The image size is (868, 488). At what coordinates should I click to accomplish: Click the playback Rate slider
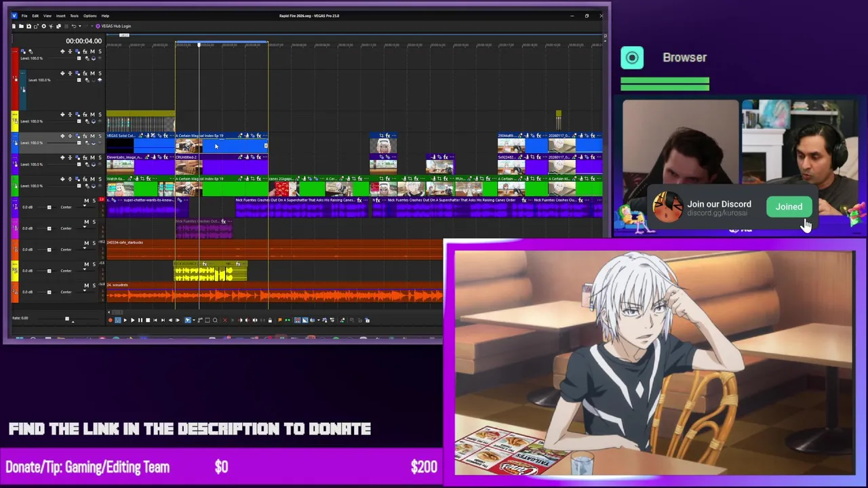(67, 319)
